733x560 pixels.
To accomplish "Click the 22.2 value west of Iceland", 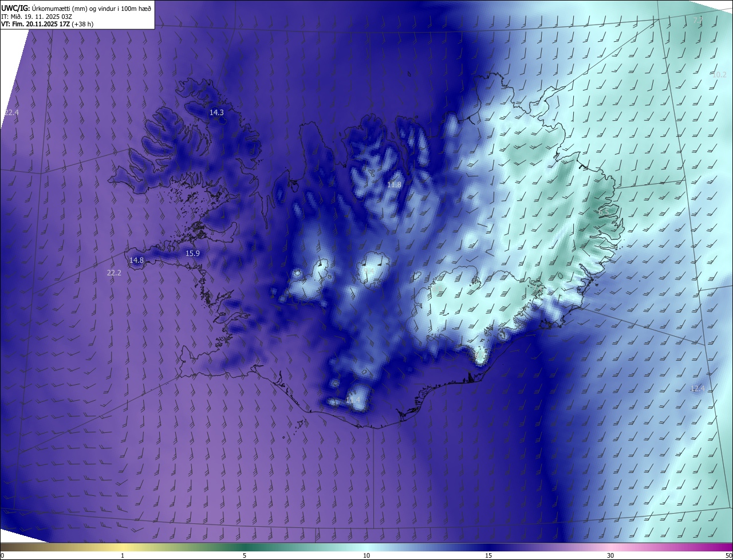I will (114, 273).
